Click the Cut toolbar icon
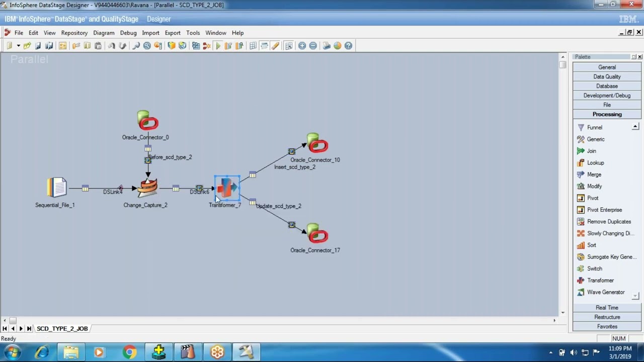 point(76,46)
